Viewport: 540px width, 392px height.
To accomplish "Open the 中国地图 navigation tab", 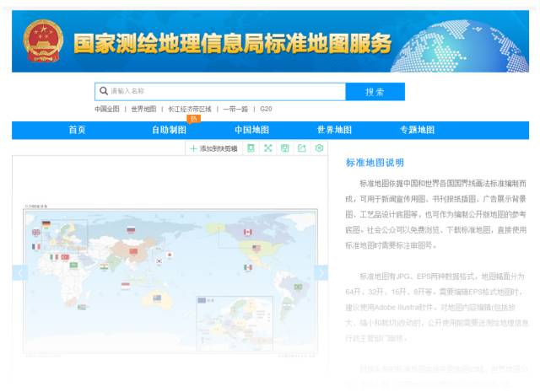I will [251, 130].
